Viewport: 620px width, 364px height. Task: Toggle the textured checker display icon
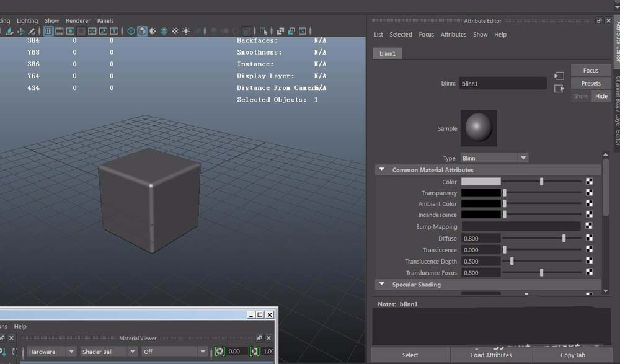(x=175, y=31)
